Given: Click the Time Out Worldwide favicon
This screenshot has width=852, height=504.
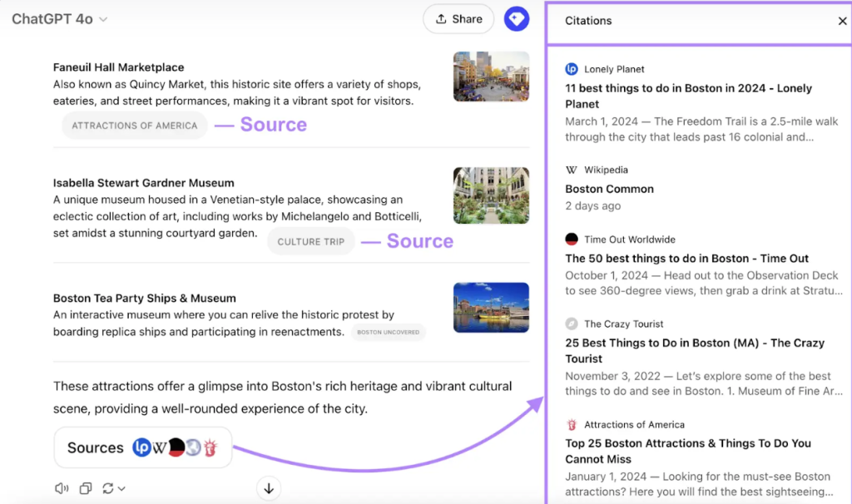Looking at the screenshot, I should pyautogui.click(x=571, y=240).
